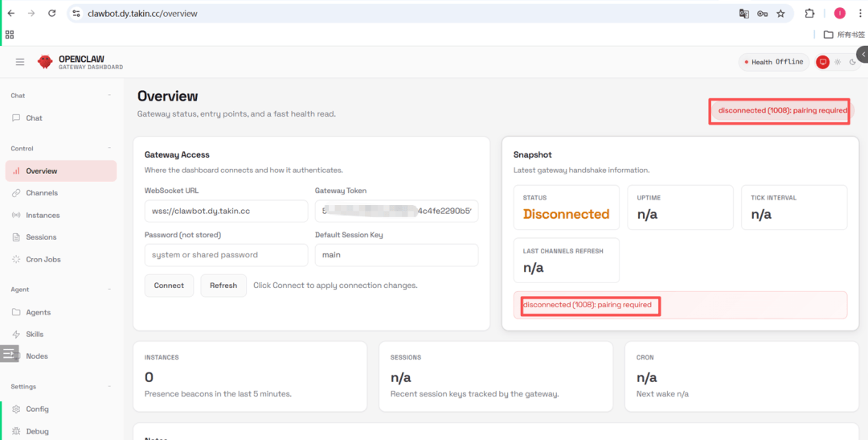Switch to system theme with monitor icon
This screenshot has width=868, height=440.
pos(822,62)
